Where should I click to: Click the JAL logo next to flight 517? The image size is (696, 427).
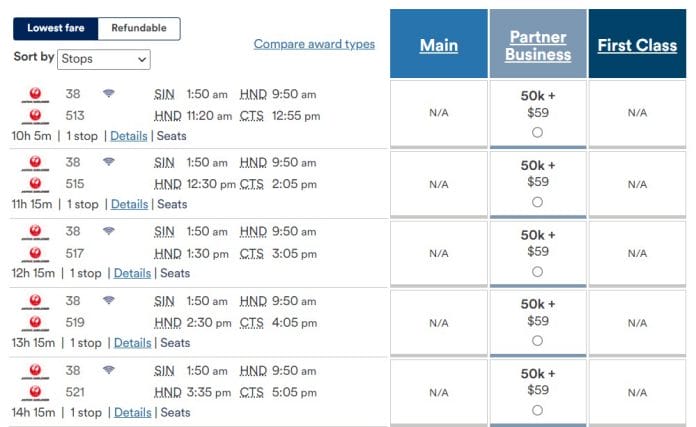tap(35, 254)
